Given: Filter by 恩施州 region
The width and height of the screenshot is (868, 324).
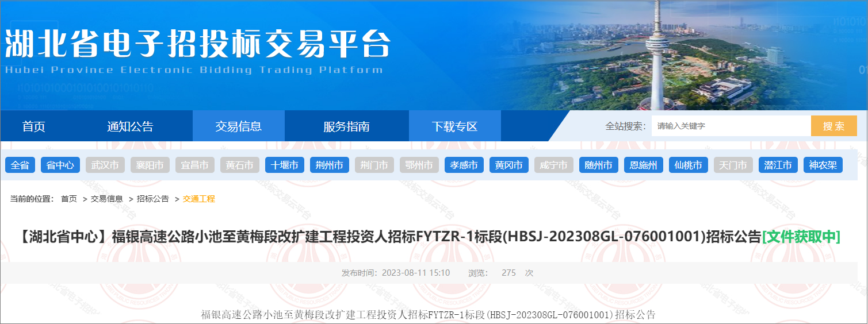Looking at the screenshot, I should tap(644, 165).
